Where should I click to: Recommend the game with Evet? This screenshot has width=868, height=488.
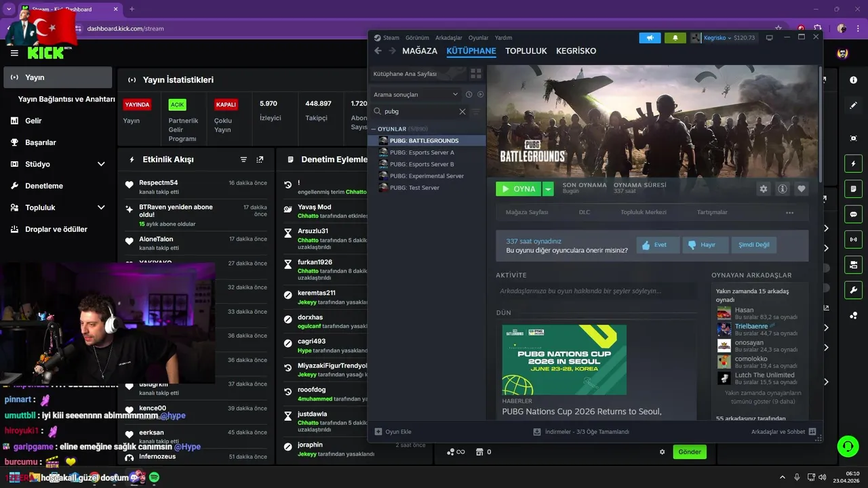(658, 245)
